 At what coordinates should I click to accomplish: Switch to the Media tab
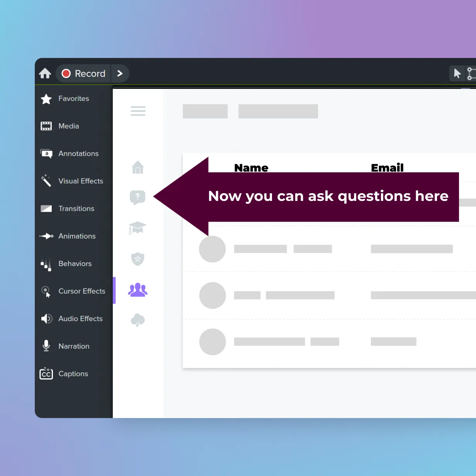[60, 126]
